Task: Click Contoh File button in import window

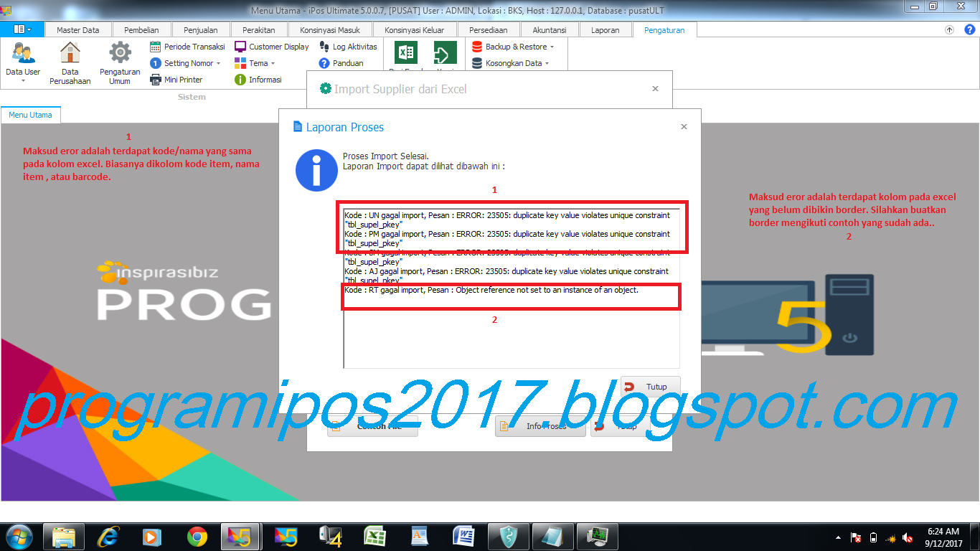Action: 372,426
